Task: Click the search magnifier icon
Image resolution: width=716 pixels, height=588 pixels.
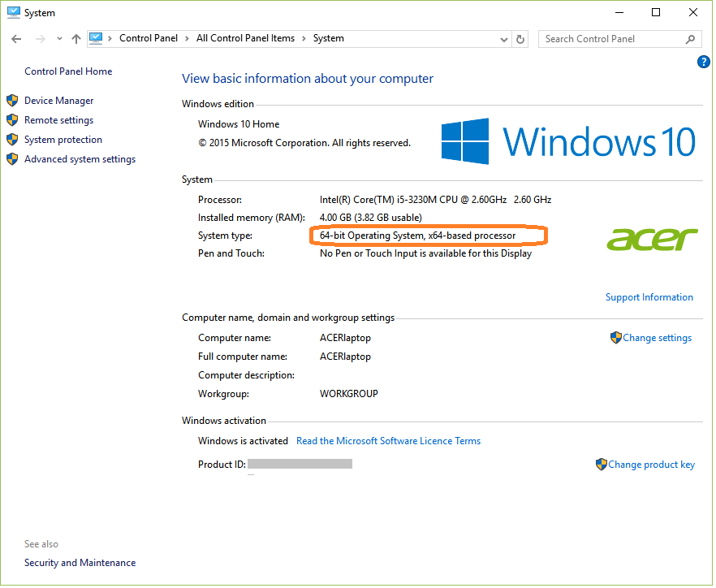Action: click(x=691, y=39)
